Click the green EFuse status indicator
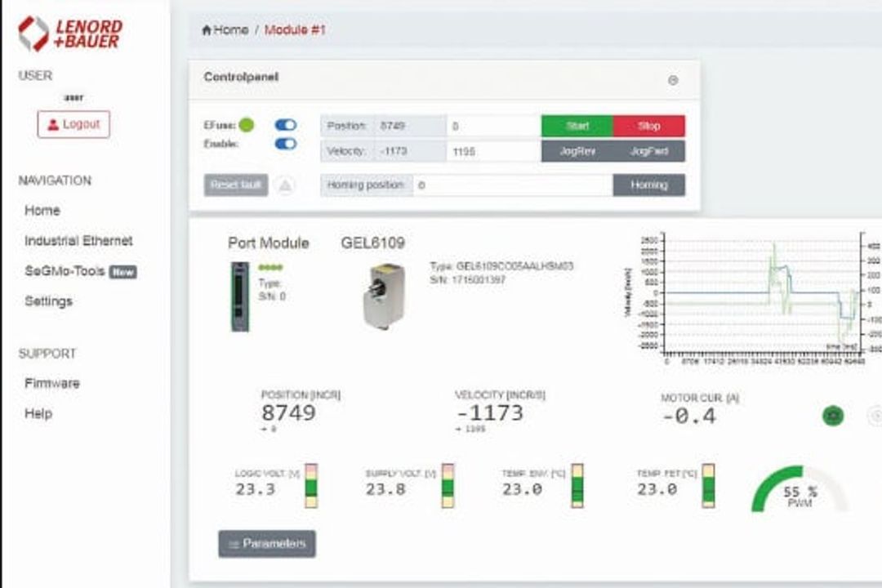Image resolution: width=882 pixels, height=588 pixels. click(247, 125)
